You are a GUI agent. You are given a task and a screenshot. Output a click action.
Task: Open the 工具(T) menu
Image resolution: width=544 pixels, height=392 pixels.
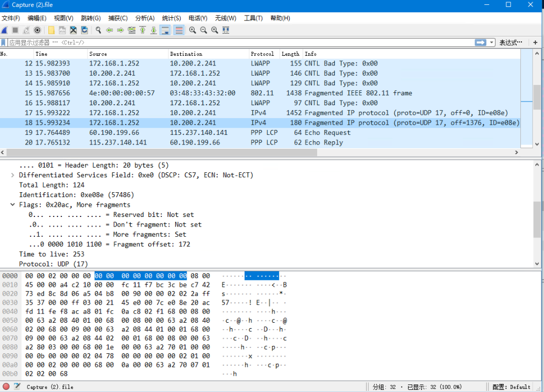(x=253, y=18)
